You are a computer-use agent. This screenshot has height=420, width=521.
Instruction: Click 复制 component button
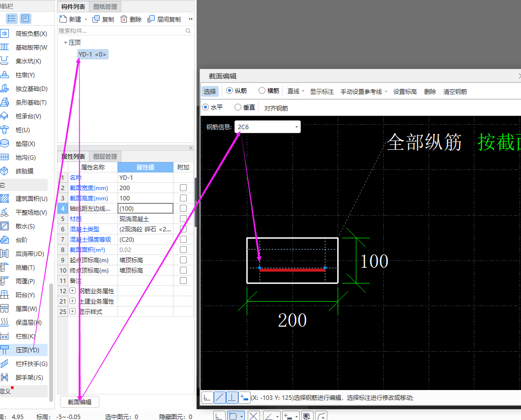pyautogui.click(x=103, y=19)
